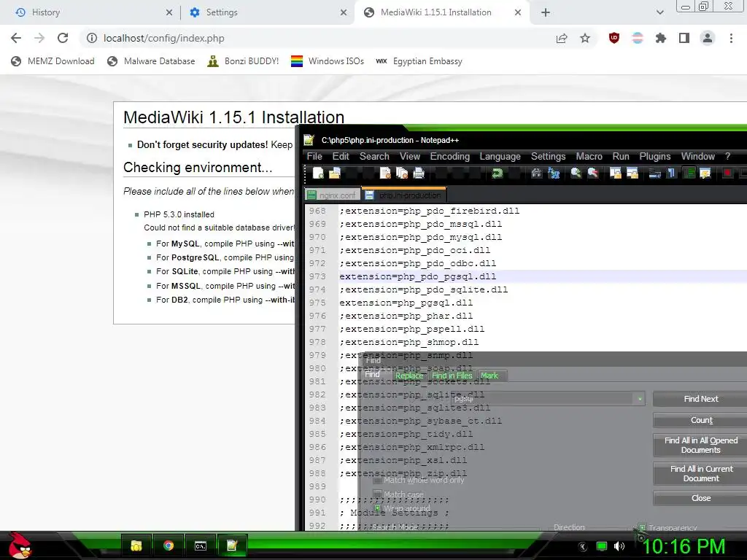
Task: Toggle the Transparency checkbox in Find dialog
Action: tap(642, 528)
